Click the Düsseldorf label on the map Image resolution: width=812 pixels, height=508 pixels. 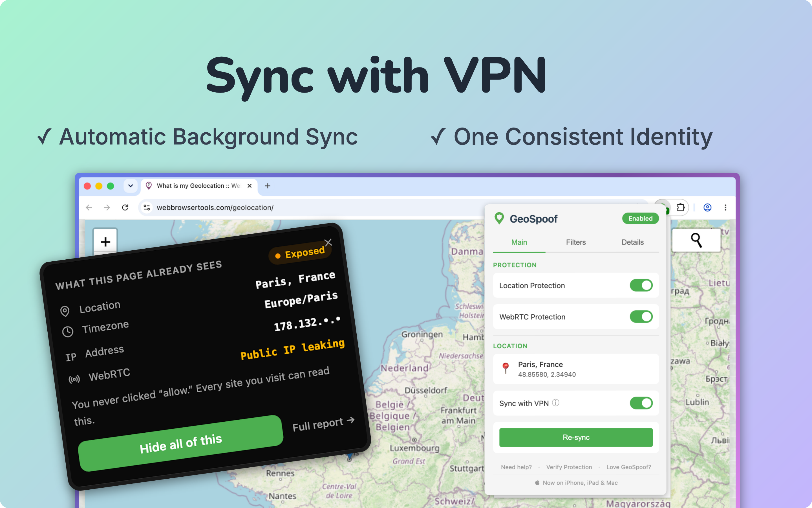pyautogui.click(x=426, y=390)
